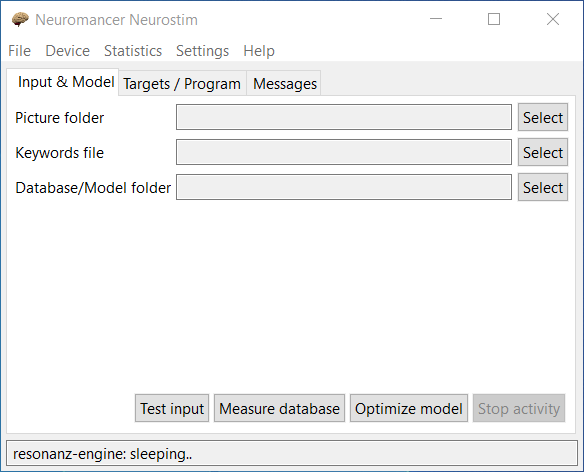584x472 pixels.
Task: Select the Input & Model tab
Action: pyautogui.click(x=66, y=82)
